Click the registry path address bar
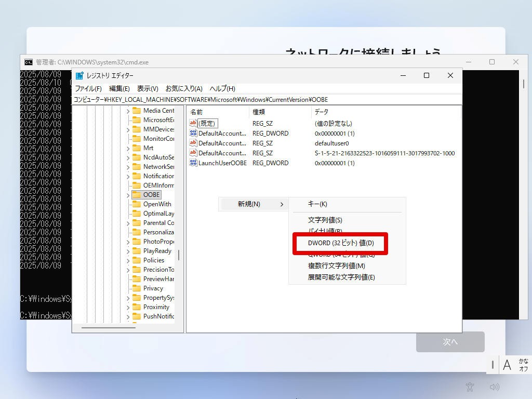This screenshot has height=399, width=532. [267, 99]
